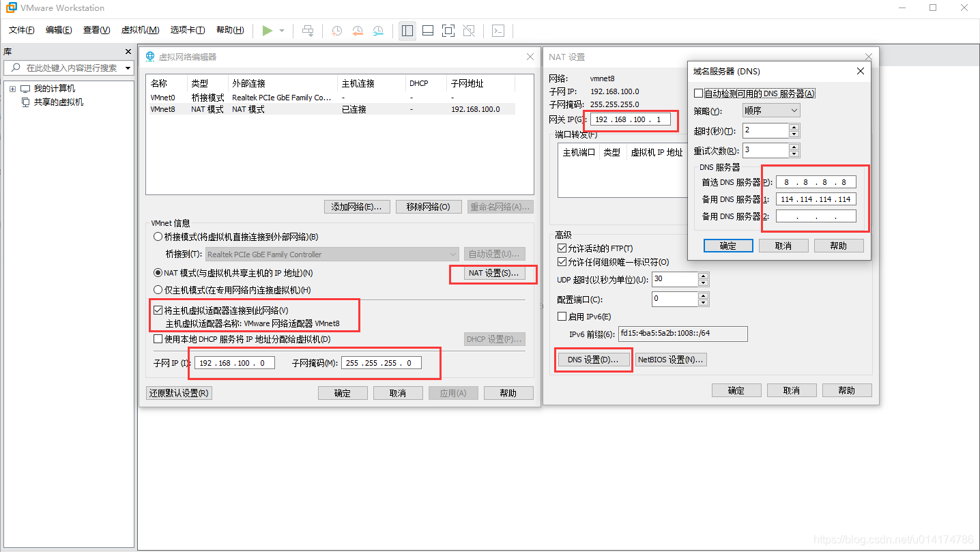Click the 子网掩码 field 255.255.255.0
The image size is (980, 552).
tap(381, 363)
